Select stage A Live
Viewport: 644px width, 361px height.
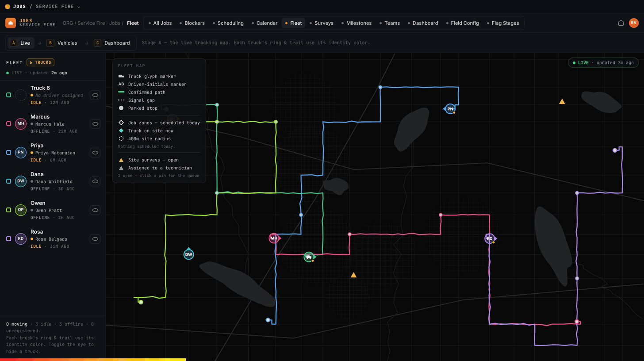tap(20, 43)
